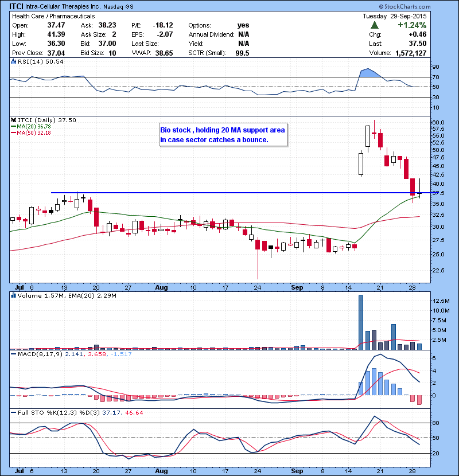The height and width of the screenshot is (476, 459).
Task: Click the Aug label on price chart axis
Action: pyautogui.click(x=161, y=287)
